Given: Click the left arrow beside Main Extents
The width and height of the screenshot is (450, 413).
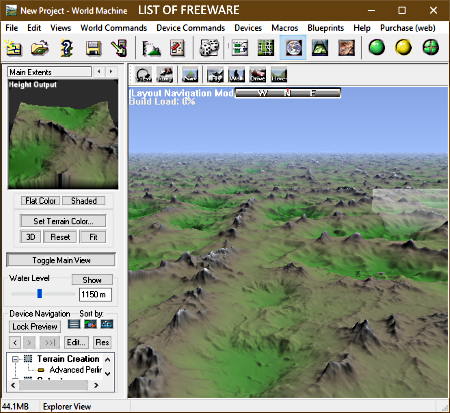Looking at the screenshot, I should 99,72.
